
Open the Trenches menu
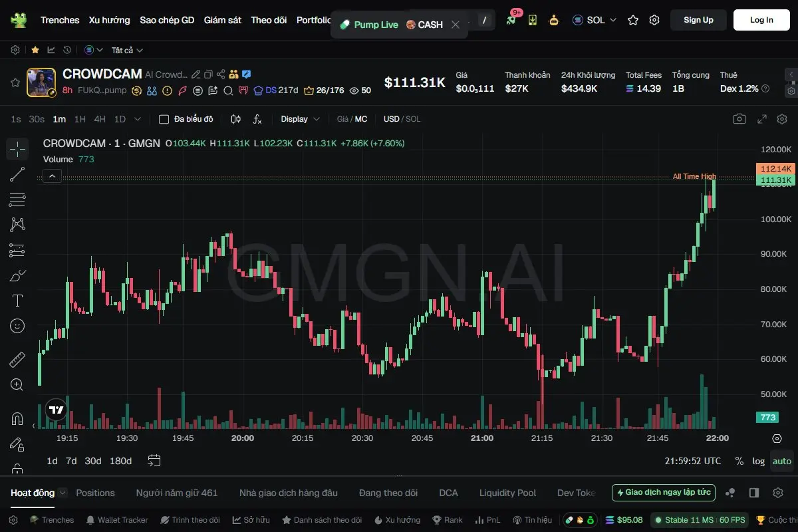coord(60,20)
